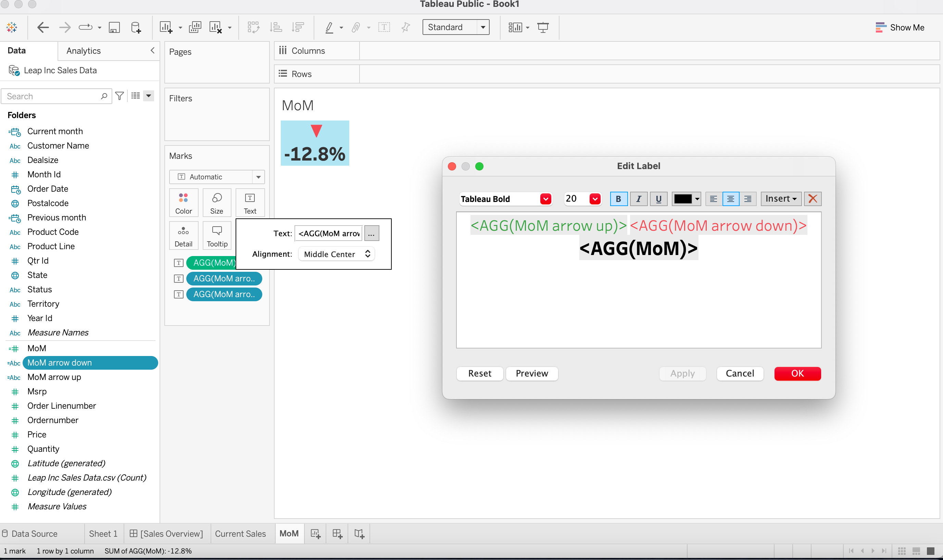Click the Sort Ascending toolbar icon
Screen dimensions: 943x560
click(276, 27)
